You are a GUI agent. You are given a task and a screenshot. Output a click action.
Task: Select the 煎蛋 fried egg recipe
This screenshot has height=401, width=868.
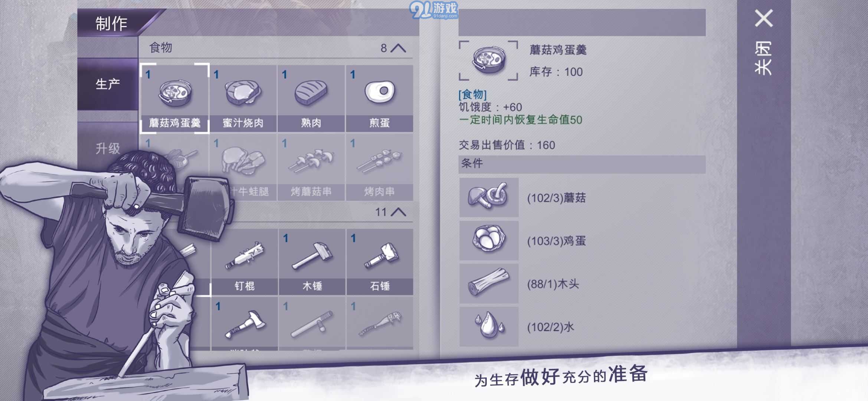click(x=379, y=98)
